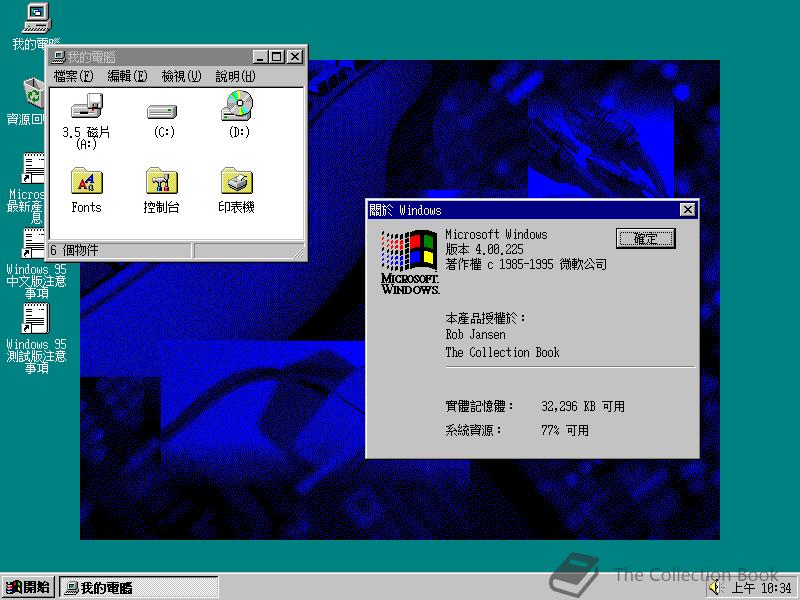Click The Collection Book text in dialog
Image resolution: width=800 pixels, height=600 pixels.
[x=502, y=353]
